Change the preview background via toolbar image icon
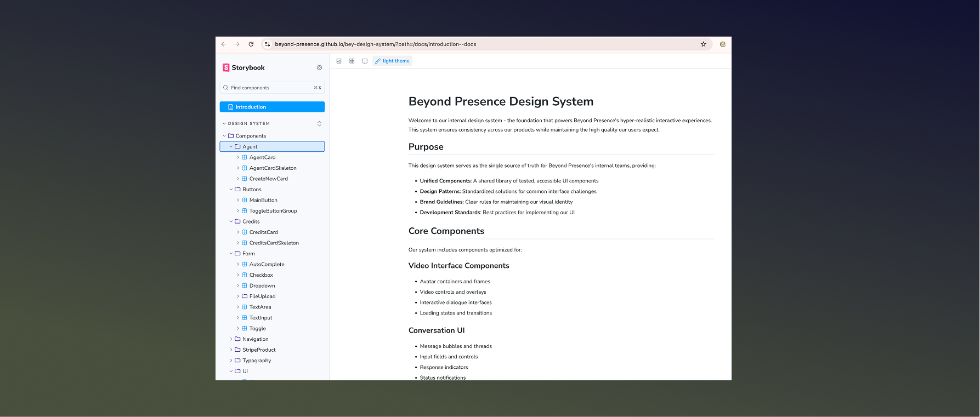Viewport: 980px width, 417px height. click(x=339, y=61)
